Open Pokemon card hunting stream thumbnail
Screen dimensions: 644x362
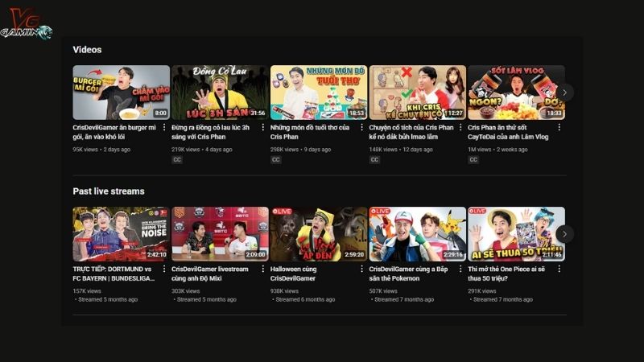417,234
